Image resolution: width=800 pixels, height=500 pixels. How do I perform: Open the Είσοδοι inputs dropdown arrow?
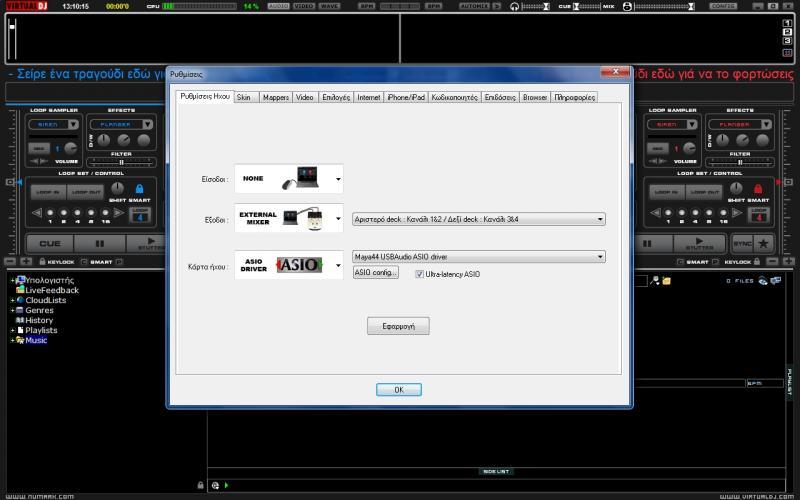pyautogui.click(x=338, y=179)
